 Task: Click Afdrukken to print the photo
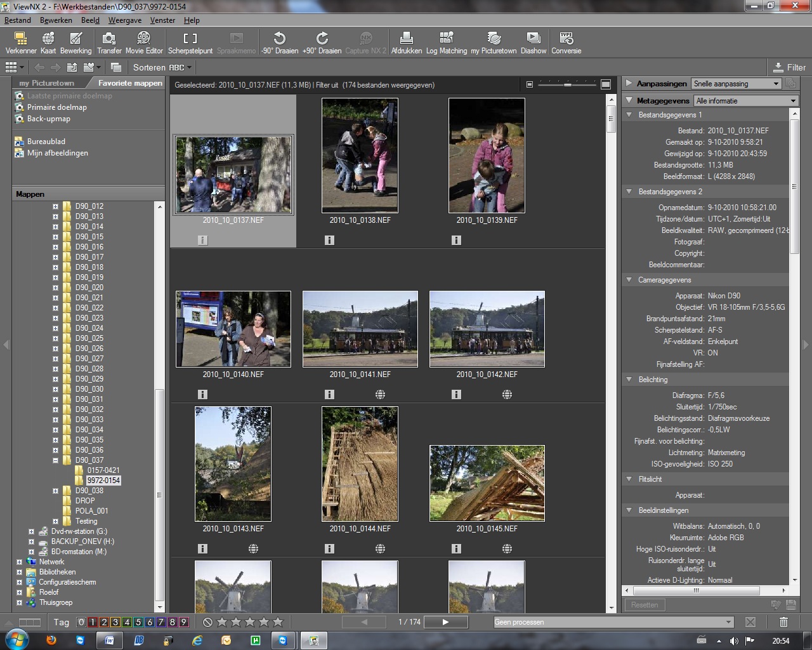(406, 43)
